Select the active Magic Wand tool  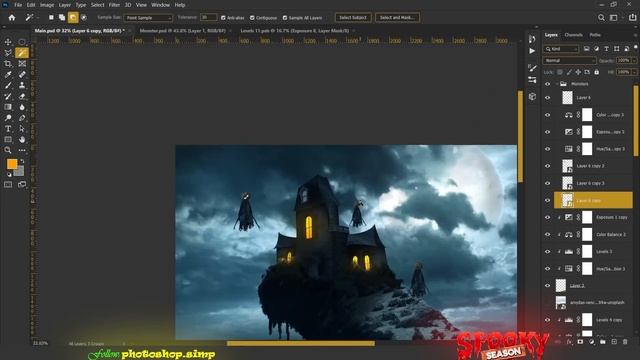[x=22, y=53]
